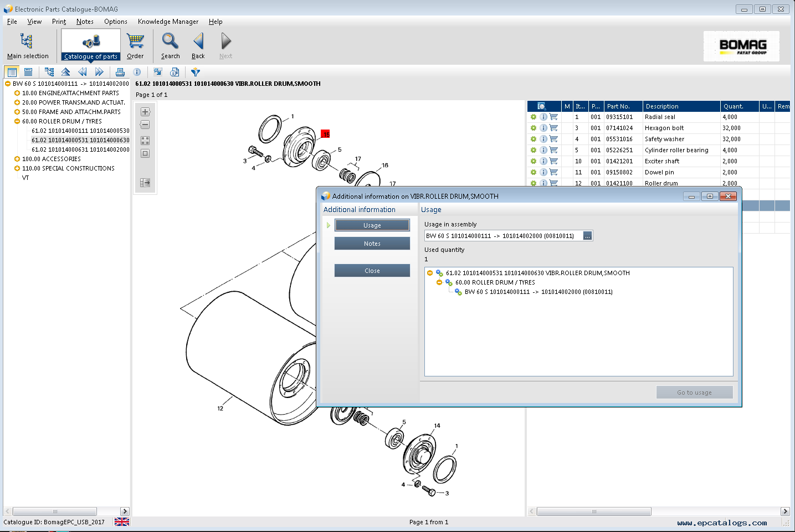Click the fit-to-window square icon
The image size is (795, 532).
point(145,154)
